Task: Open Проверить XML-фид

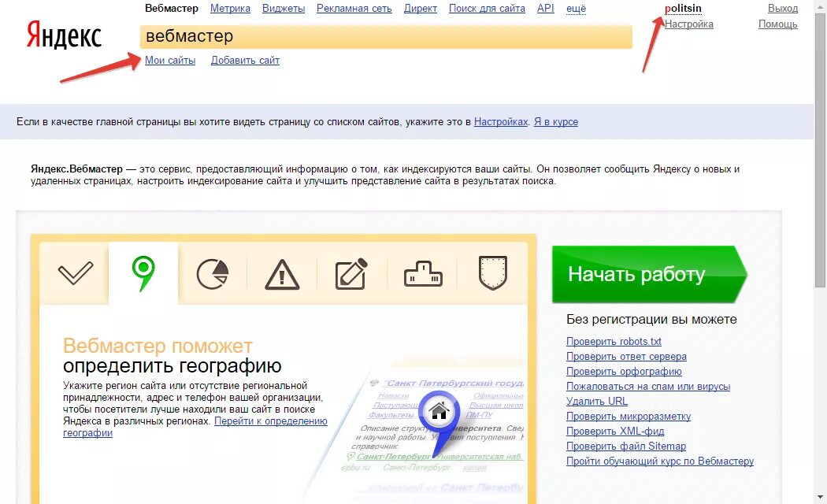Action: coord(615,432)
